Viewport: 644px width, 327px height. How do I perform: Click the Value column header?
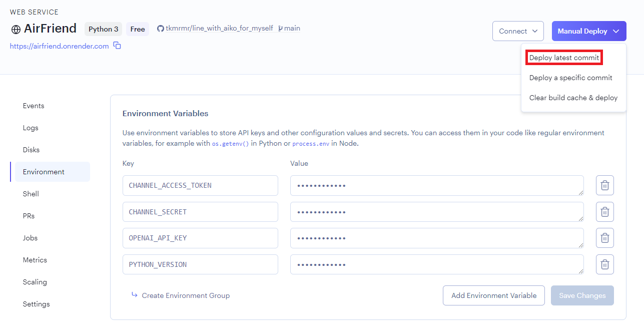(299, 163)
